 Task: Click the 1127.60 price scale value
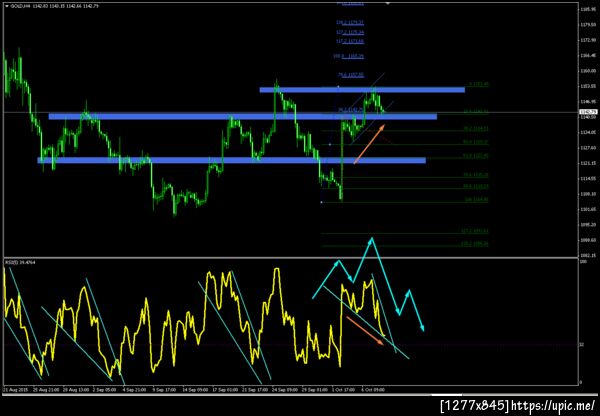click(x=589, y=148)
